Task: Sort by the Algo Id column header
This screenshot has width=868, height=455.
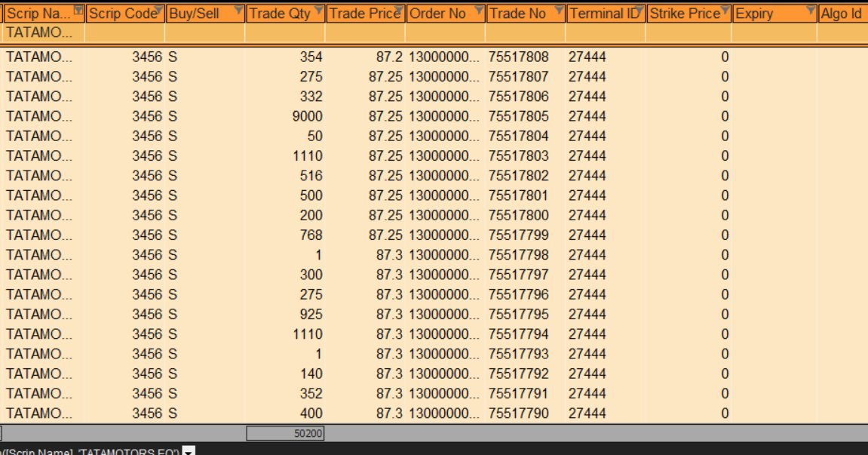Action: coord(842,14)
